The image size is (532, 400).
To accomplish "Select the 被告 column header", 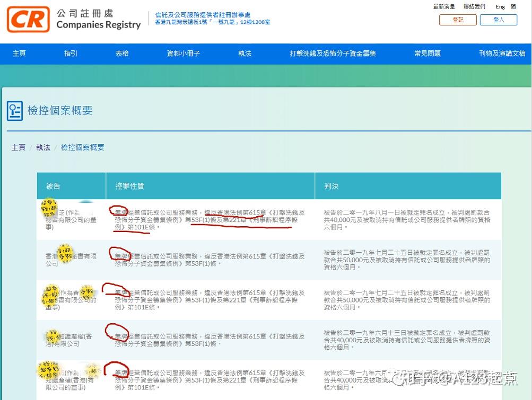I will (53, 185).
